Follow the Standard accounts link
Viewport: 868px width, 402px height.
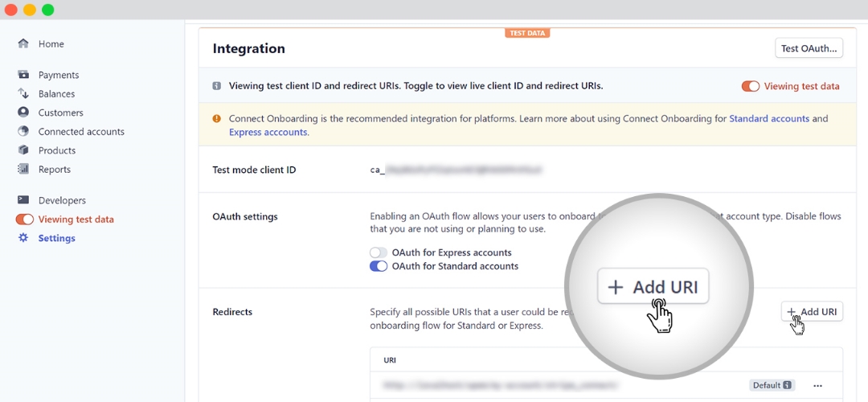768,118
